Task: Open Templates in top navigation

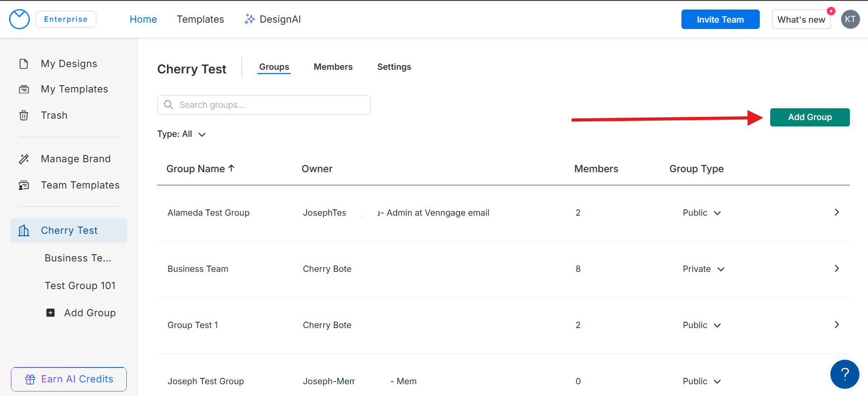Action: (201, 19)
